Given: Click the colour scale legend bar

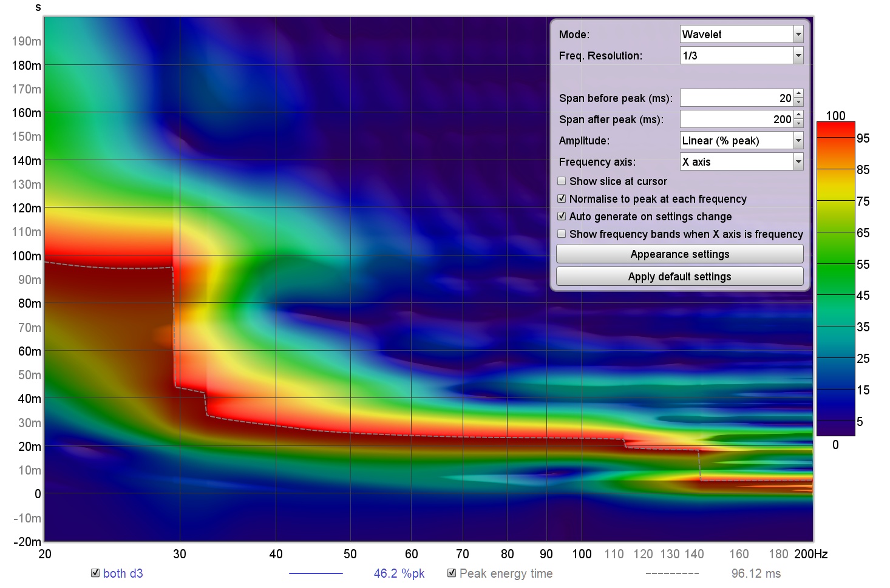Looking at the screenshot, I should point(836,279).
